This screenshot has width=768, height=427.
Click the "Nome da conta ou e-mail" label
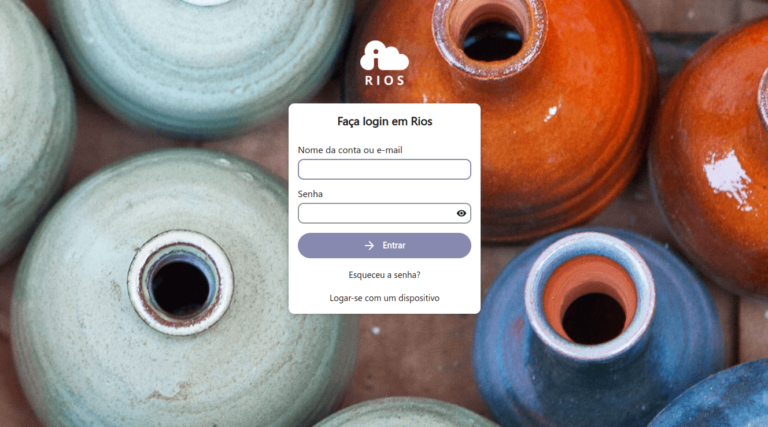[x=350, y=150]
